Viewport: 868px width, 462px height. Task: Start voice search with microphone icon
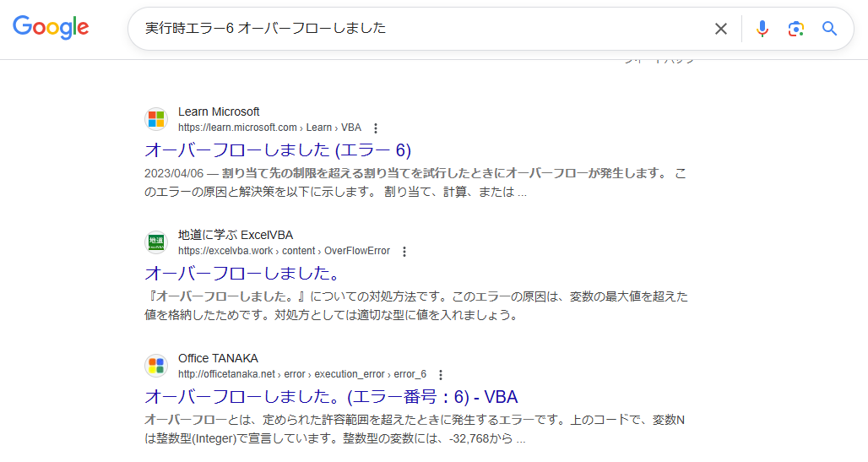762,29
